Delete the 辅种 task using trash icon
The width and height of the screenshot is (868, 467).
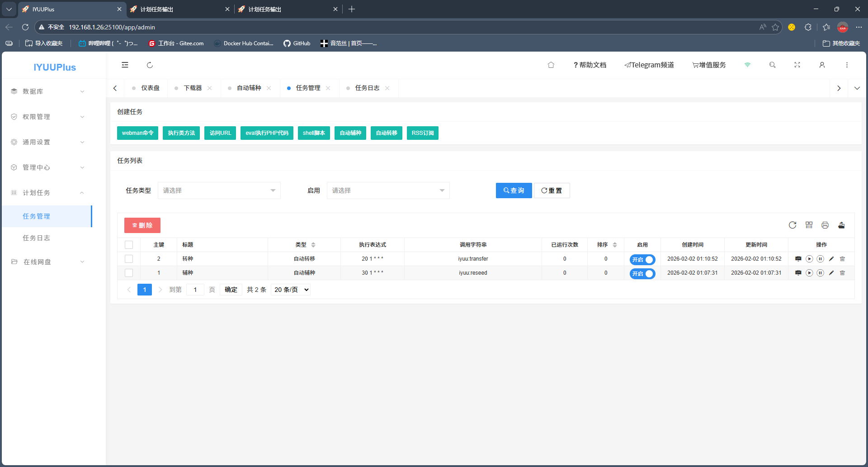[x=842, y=273]
